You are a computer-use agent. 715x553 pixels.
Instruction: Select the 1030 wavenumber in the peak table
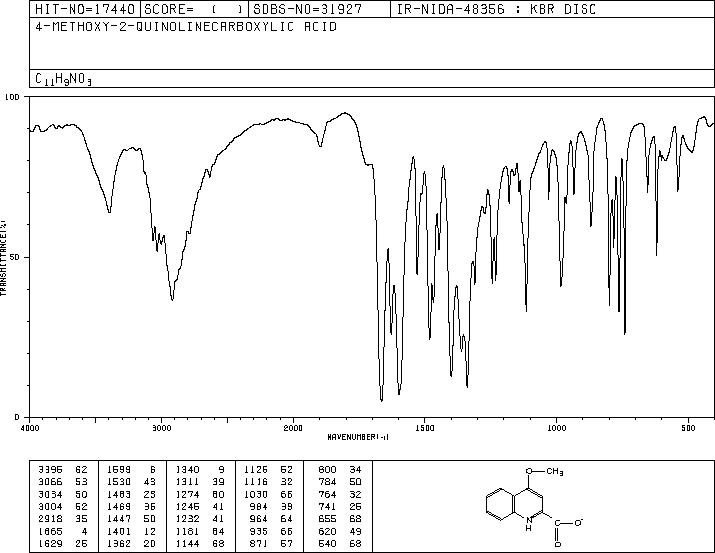[256, 494]
